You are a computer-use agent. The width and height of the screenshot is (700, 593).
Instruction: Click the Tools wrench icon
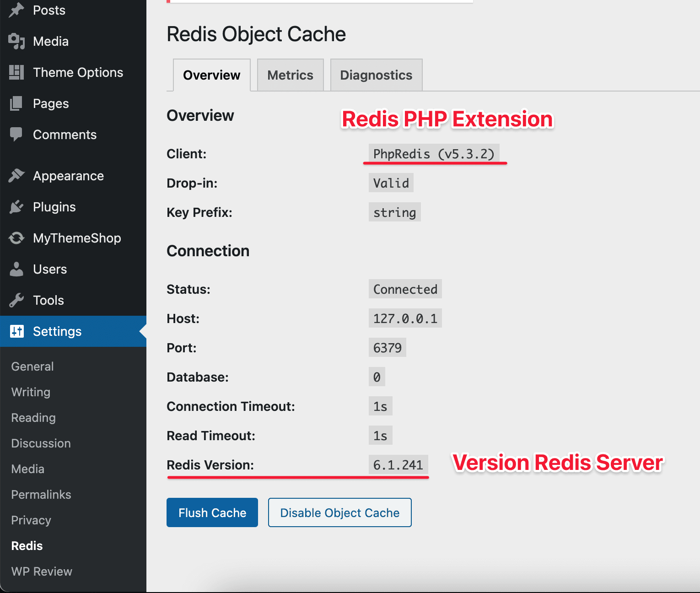click(x=16, y=300)
